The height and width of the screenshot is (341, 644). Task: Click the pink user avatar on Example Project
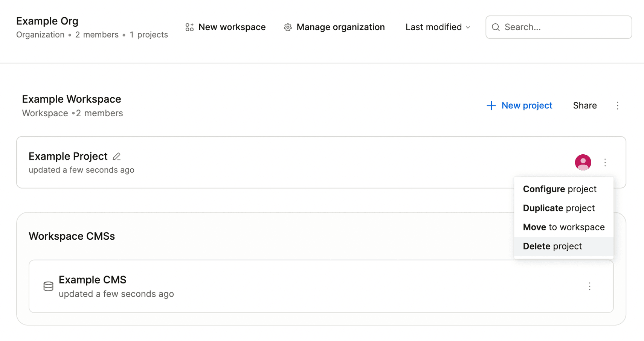click(x=583, y=162)
